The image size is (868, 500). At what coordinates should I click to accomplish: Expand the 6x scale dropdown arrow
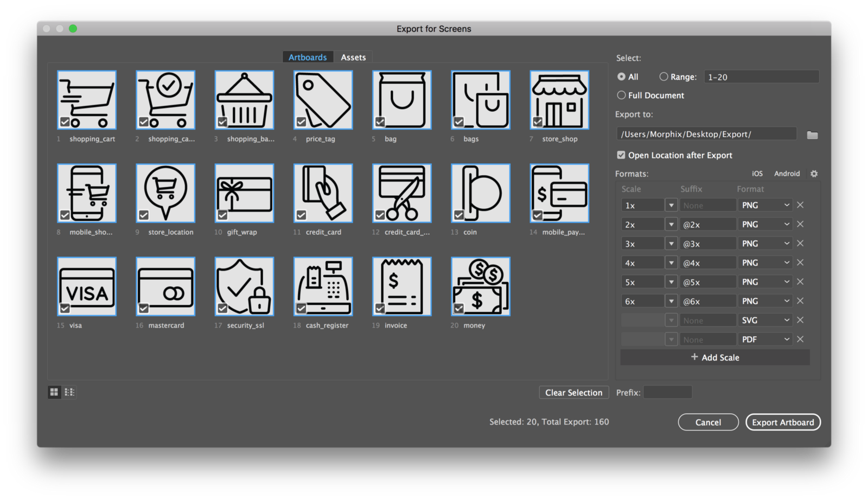click(x=671, y=301)
